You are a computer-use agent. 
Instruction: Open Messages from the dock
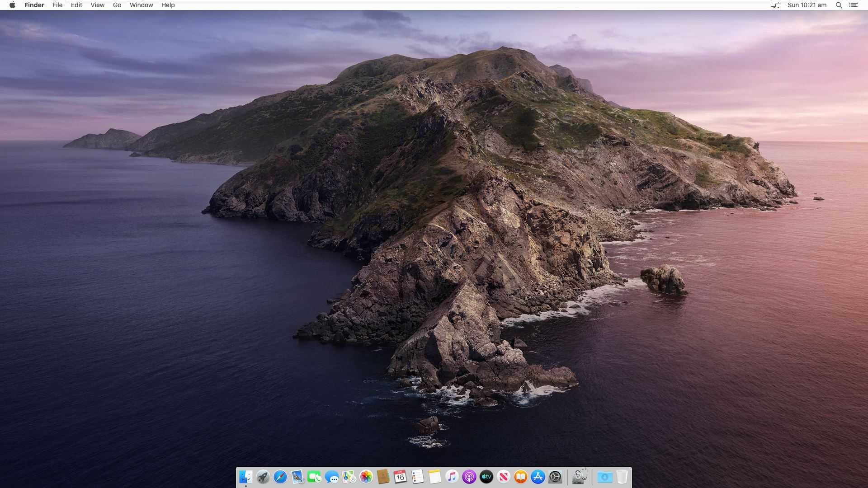(x=332, y=477)
